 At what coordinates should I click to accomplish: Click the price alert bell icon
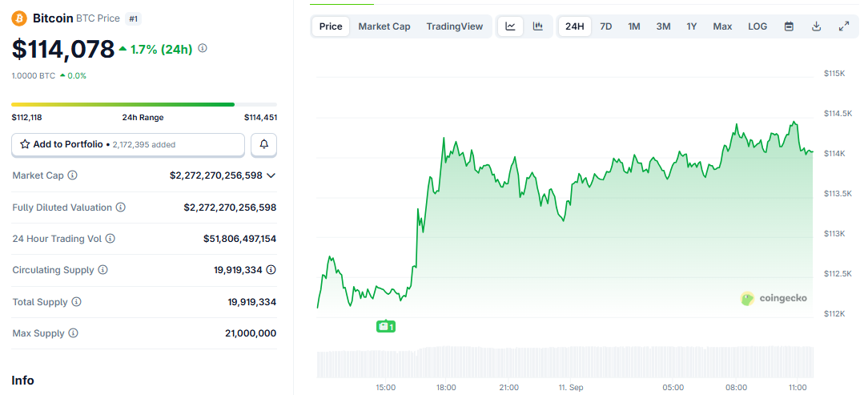click(x=264, y=144)
